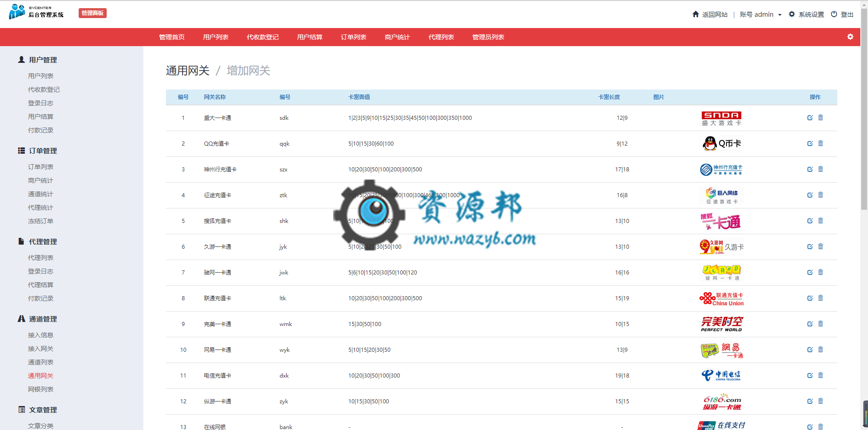Image resolution: width=868 pixels, height=430 pixels.
Task: Log out via 登出
Action: click(842, 14)
